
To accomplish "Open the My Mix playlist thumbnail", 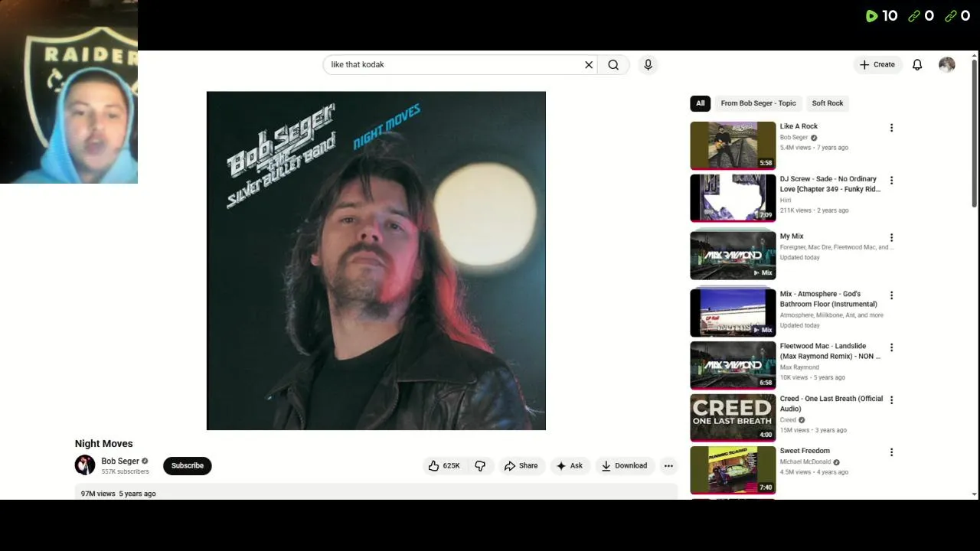I will coord(733,256).
